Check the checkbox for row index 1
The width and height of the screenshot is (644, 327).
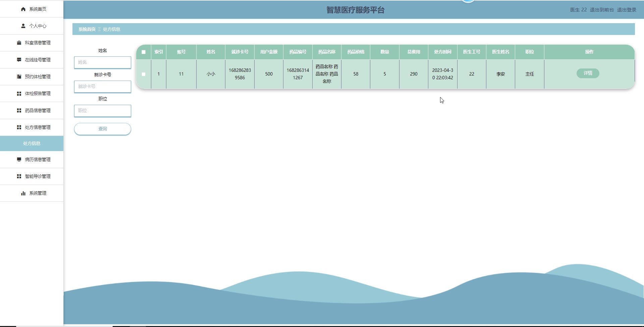(x=144, y=74)
